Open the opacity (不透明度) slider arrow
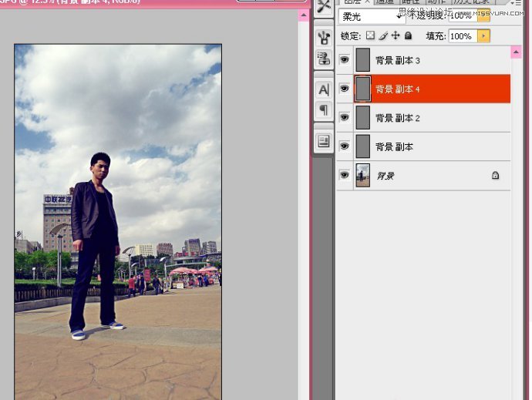532x400 pixels. tap(484, 16)
